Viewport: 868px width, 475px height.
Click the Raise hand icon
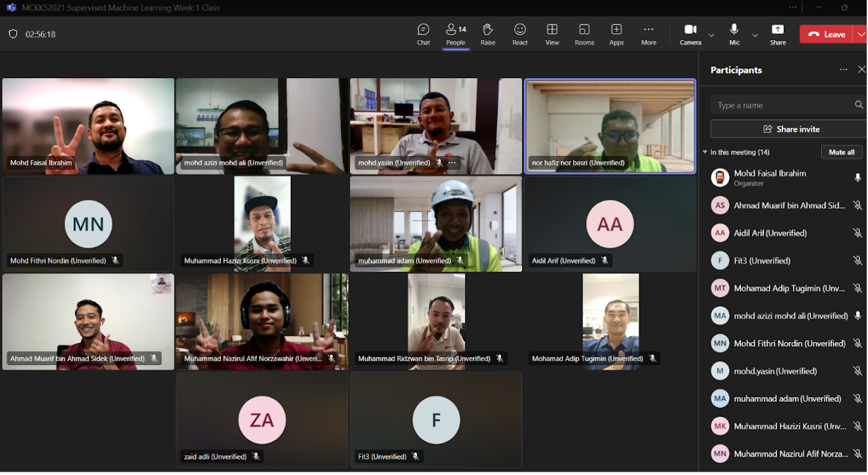(x=488, y=34)
